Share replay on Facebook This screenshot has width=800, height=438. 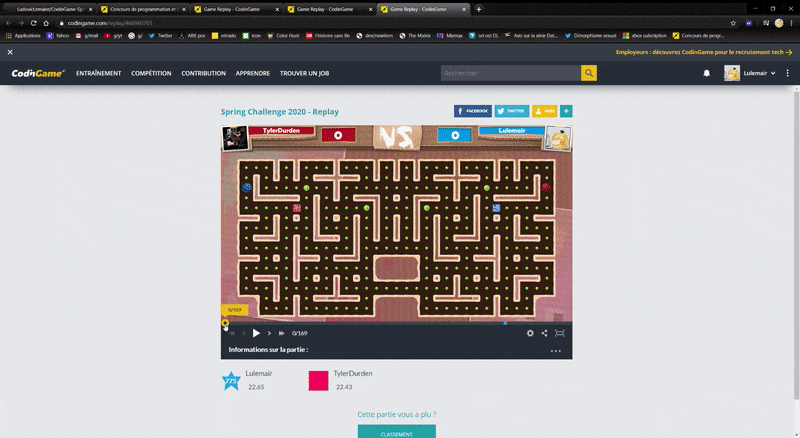(x=473, y=111)
